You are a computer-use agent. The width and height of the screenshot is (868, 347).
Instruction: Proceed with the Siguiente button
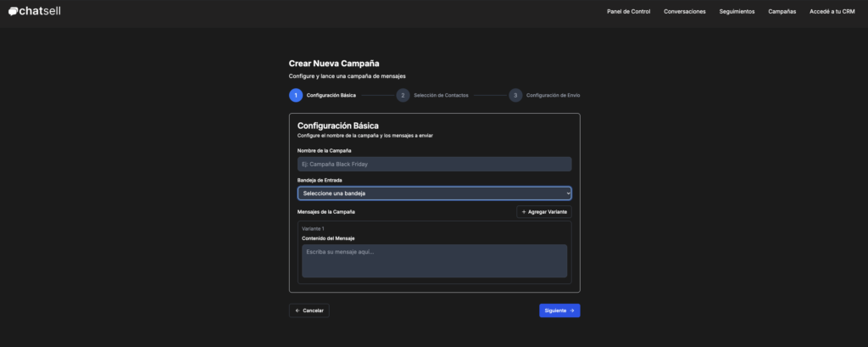point(559,311)
